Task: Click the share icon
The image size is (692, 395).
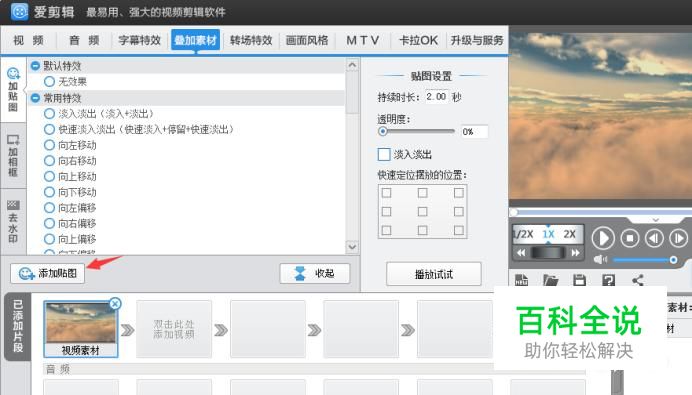Action: click(638, 280)
